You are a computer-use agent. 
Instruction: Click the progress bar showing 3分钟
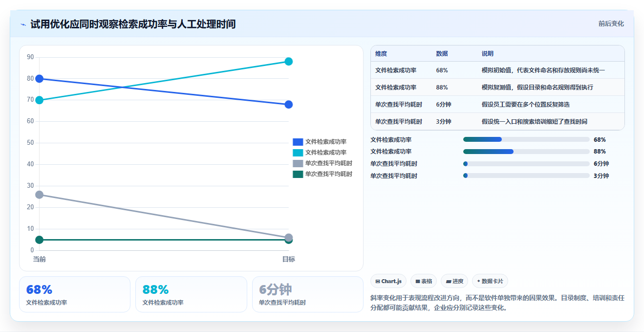pyautogui.click(x=526, y=176)
